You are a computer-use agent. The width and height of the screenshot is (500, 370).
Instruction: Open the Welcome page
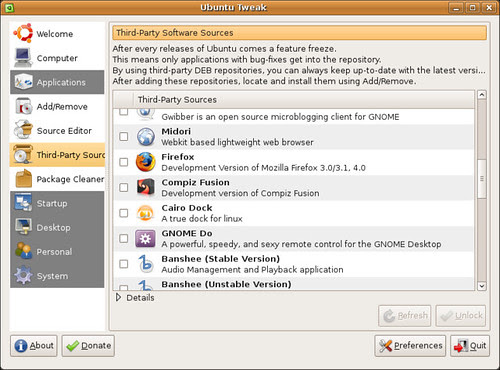57,33
